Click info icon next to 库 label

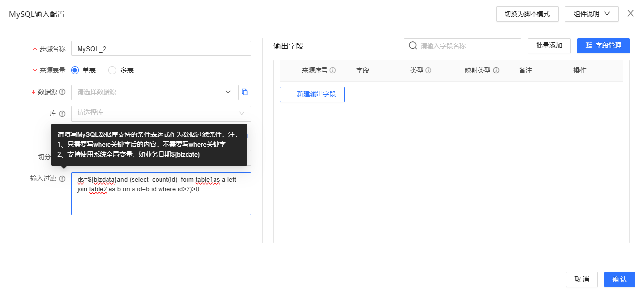(x=62, y=113)
